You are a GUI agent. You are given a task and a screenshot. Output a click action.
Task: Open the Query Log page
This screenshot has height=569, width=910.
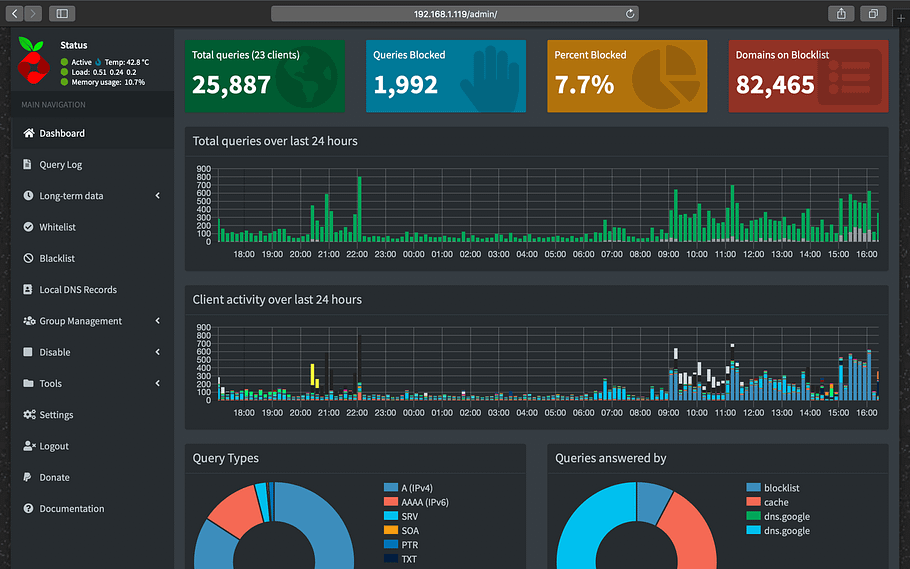click(92, 164)
